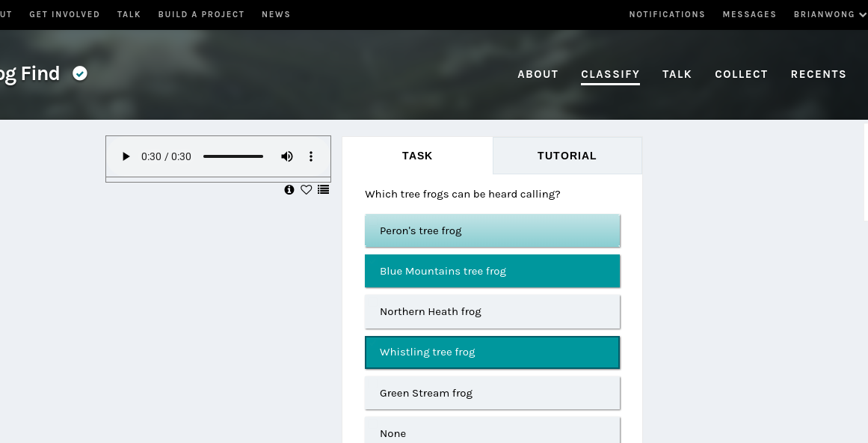
Task: Open Notifications in top bar
Action: pyautogui.click(x=667, y=14)
